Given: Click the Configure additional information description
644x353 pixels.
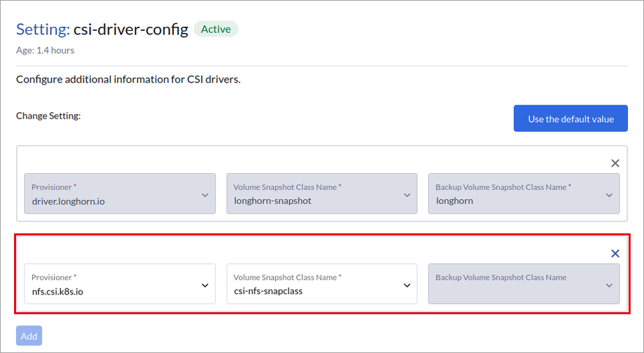Looking at the screenshot, I should [x=128, y=79].
